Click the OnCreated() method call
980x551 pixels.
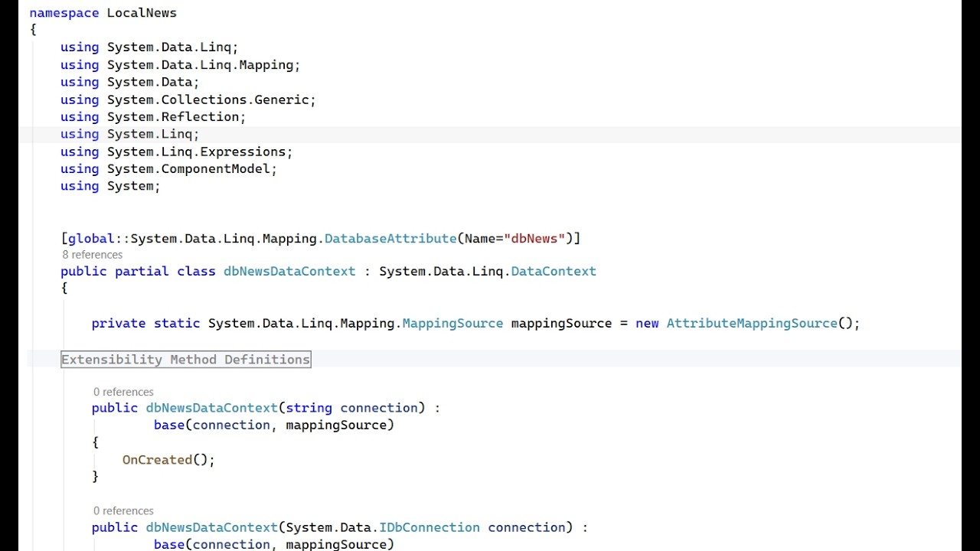(x=168, y=460)
